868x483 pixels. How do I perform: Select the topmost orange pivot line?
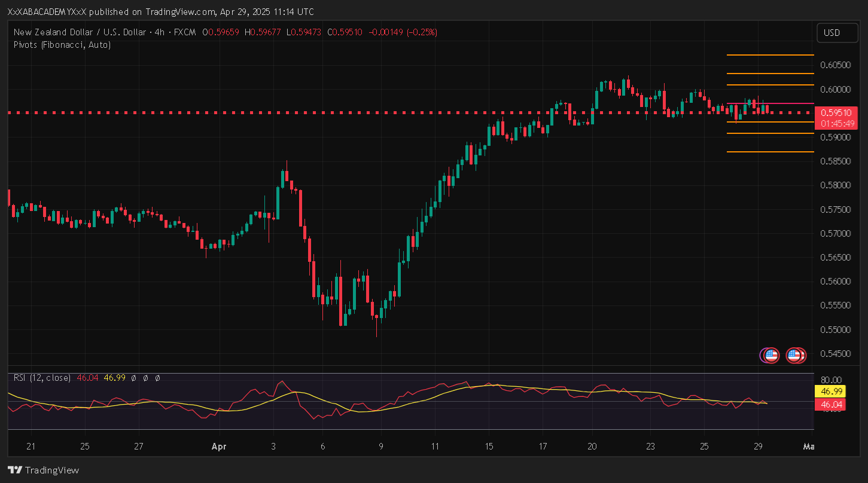(762, 55)
